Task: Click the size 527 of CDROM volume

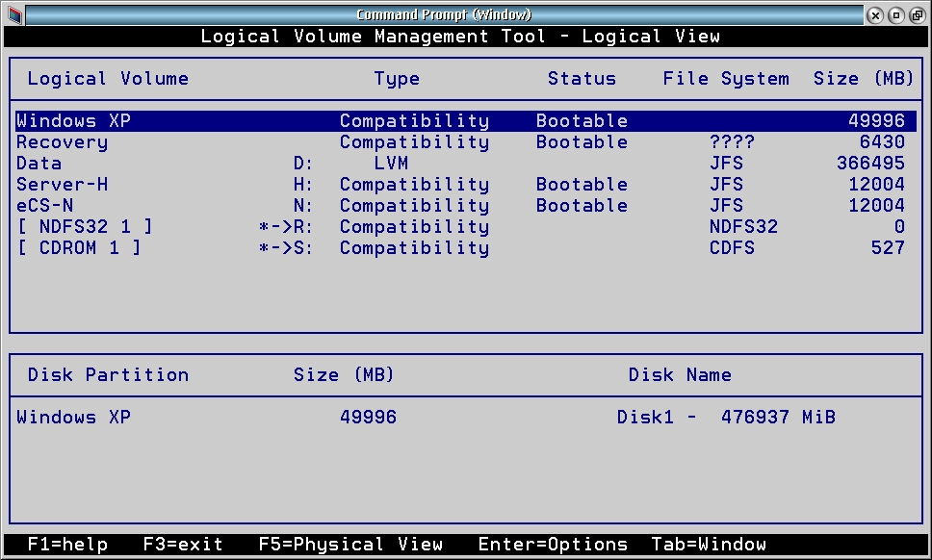Action: [x=888, y=248]
